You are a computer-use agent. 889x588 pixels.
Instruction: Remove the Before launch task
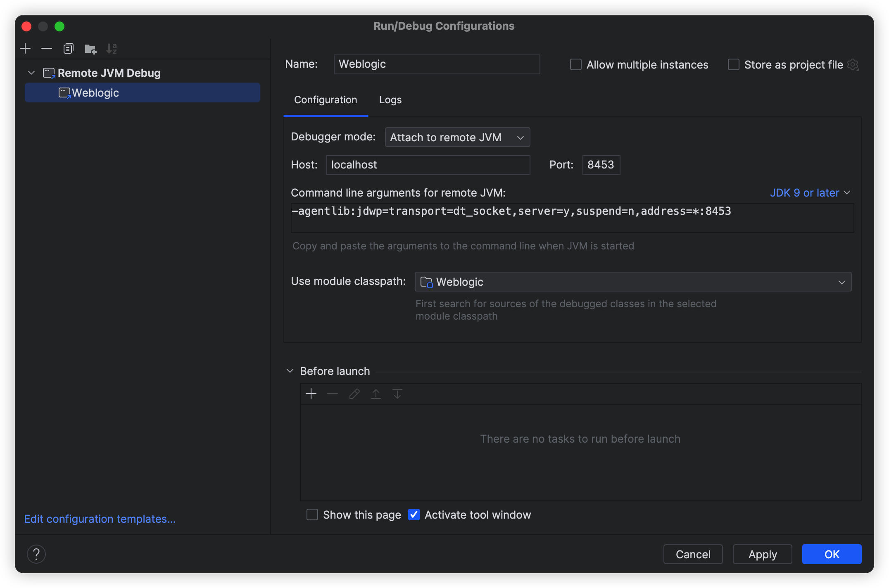point(333,394)
